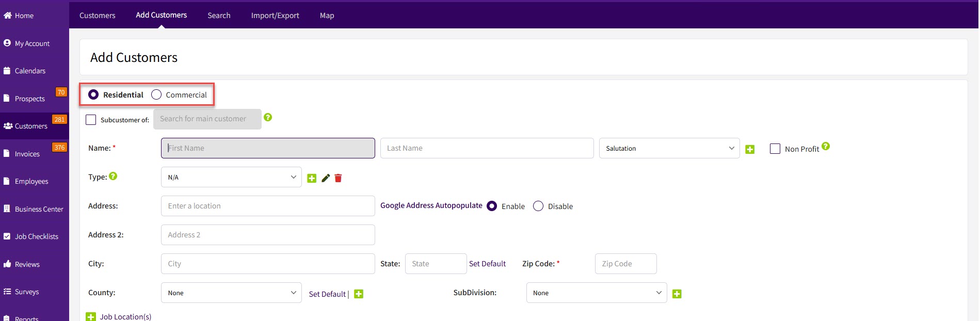
Task: Click the Address 2 field
Action: click(268, 235)
